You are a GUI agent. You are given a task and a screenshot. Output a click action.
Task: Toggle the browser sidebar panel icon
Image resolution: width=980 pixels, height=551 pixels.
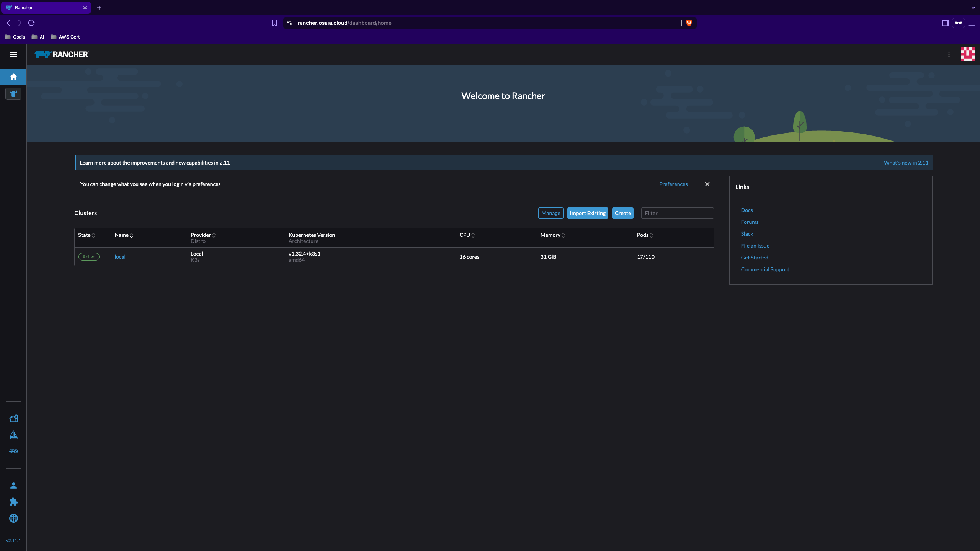click(945, 23)
